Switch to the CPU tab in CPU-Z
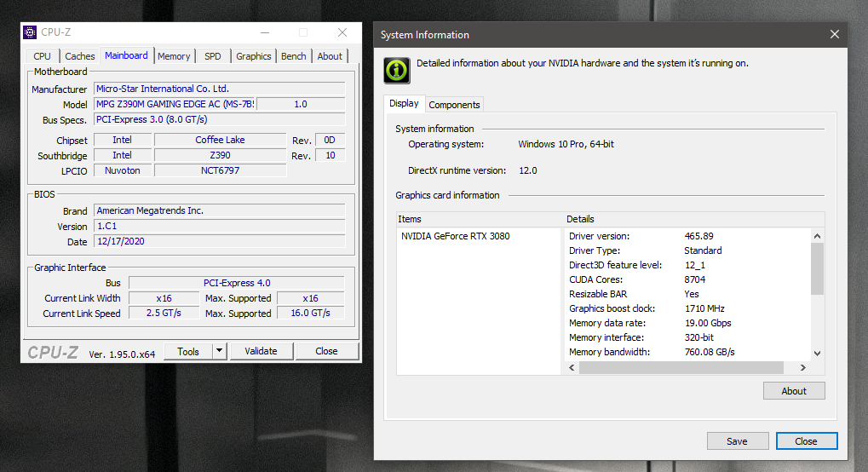Screen dimensions: 868x472 [x=42, y=56]
